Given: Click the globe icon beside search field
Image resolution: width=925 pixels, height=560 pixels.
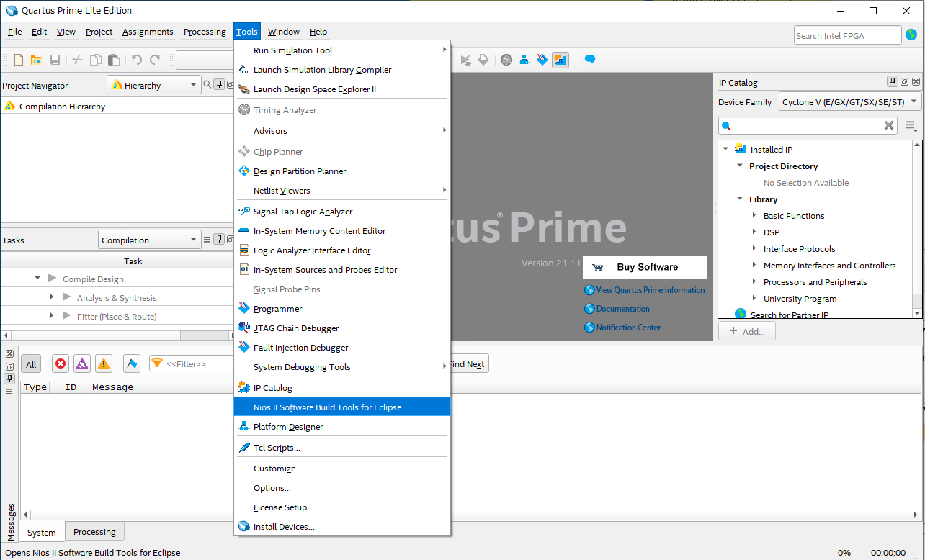Looking at the screenshot, I should coord(911,35).
